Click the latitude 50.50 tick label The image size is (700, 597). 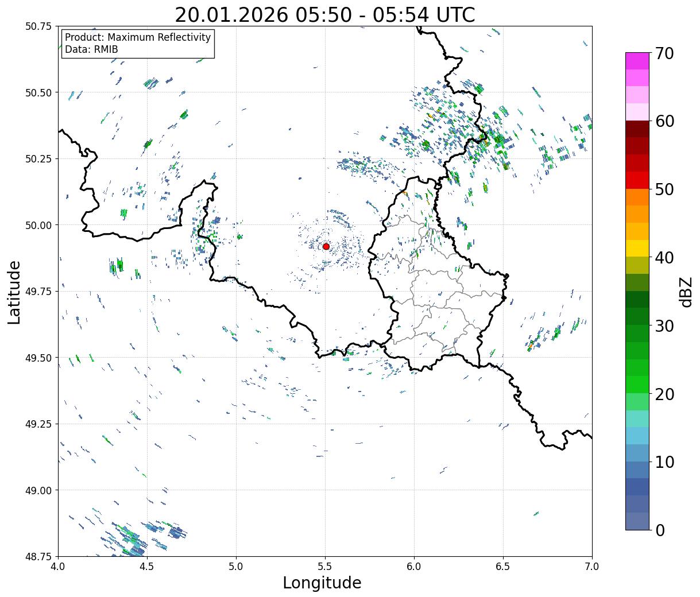38,92
